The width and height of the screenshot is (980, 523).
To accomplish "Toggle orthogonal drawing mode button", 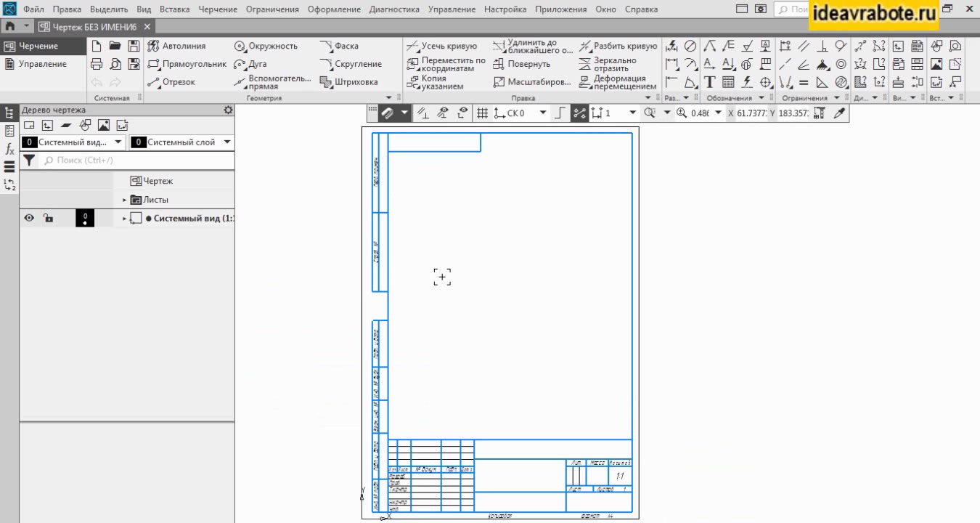I will coord(560,113).
